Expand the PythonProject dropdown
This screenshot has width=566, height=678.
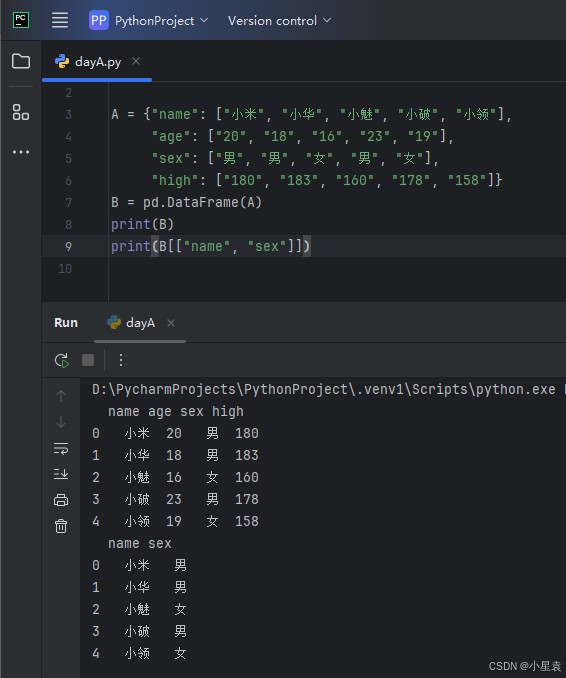click(148, 20)
